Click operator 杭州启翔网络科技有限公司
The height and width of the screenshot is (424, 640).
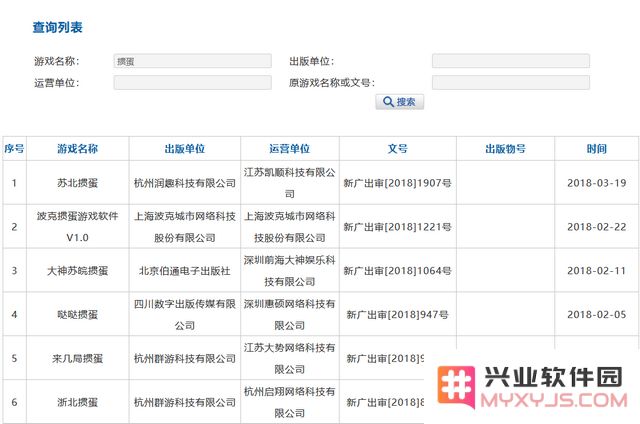click(290, 402)
